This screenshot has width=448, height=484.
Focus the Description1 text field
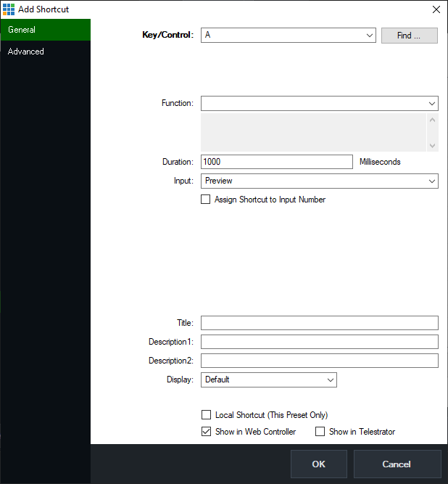[x=319, y=342]
